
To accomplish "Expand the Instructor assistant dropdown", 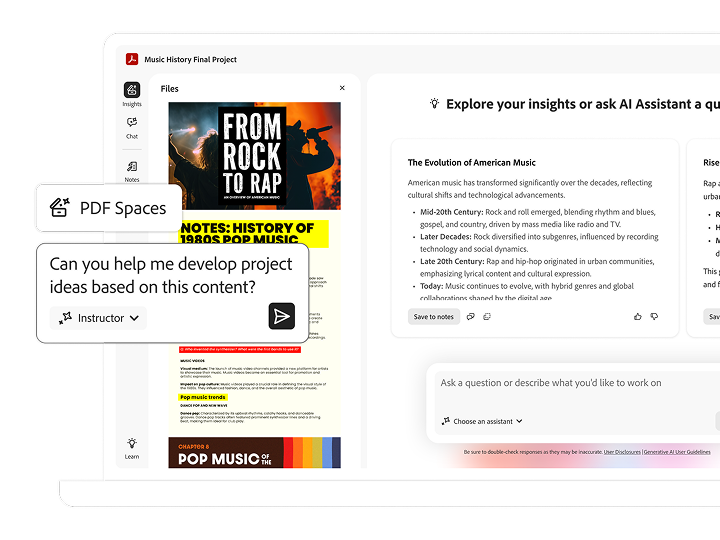I will pyautogui.click(x=98, y=318).
